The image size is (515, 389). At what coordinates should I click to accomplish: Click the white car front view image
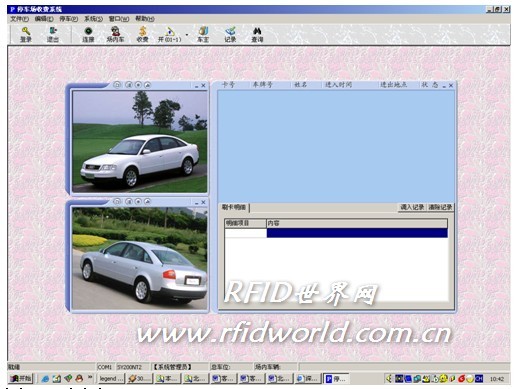coord(140,141)
